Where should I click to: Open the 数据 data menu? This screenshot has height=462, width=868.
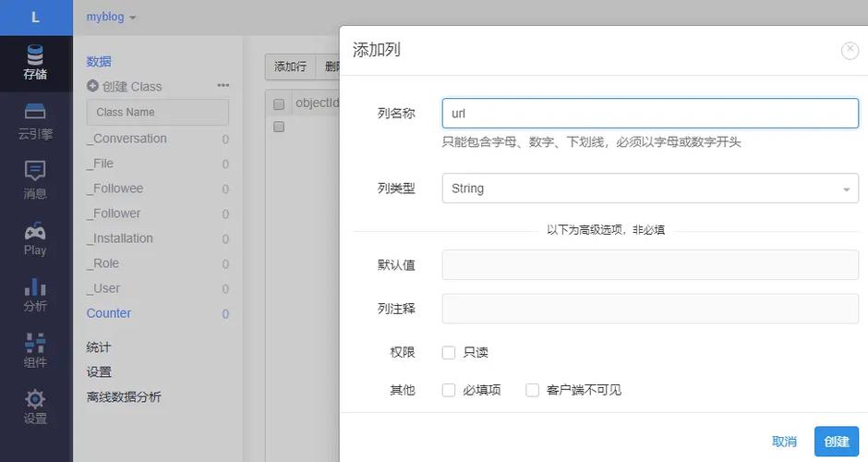pos(99,62)
